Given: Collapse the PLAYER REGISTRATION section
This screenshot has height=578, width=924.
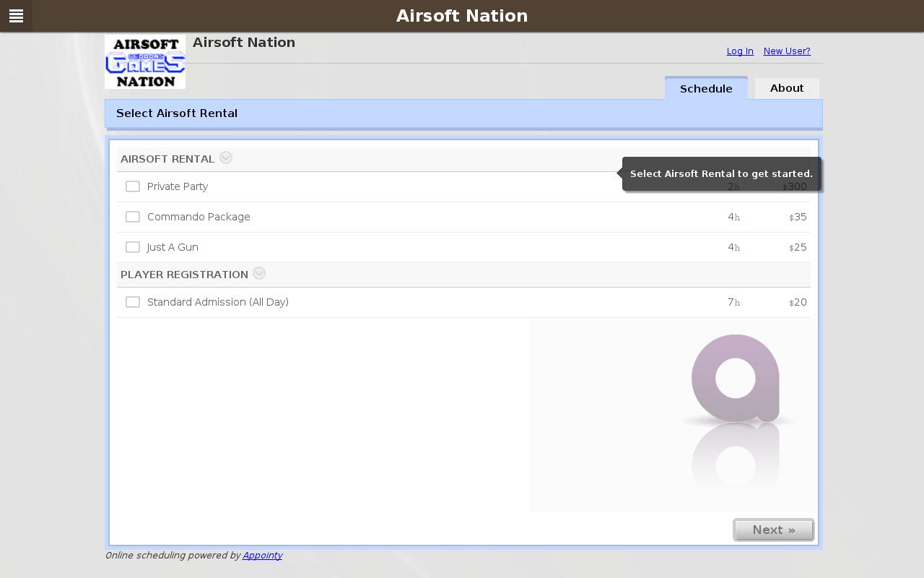Looking at the screenshot, I should coord(259,273).
